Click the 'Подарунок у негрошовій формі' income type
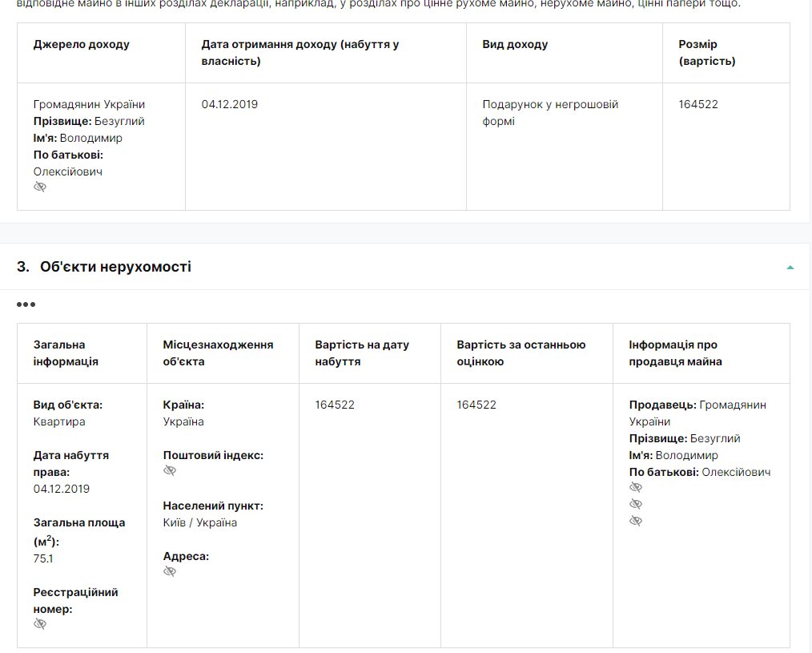The width and height of the screenshot is (812, 653). [x=550, y=113]
